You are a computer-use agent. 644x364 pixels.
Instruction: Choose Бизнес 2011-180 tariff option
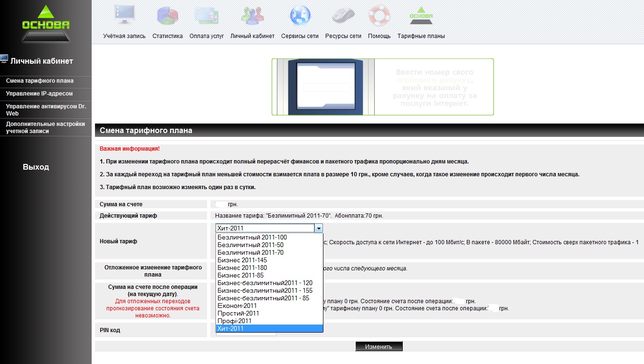pos(242,268)
